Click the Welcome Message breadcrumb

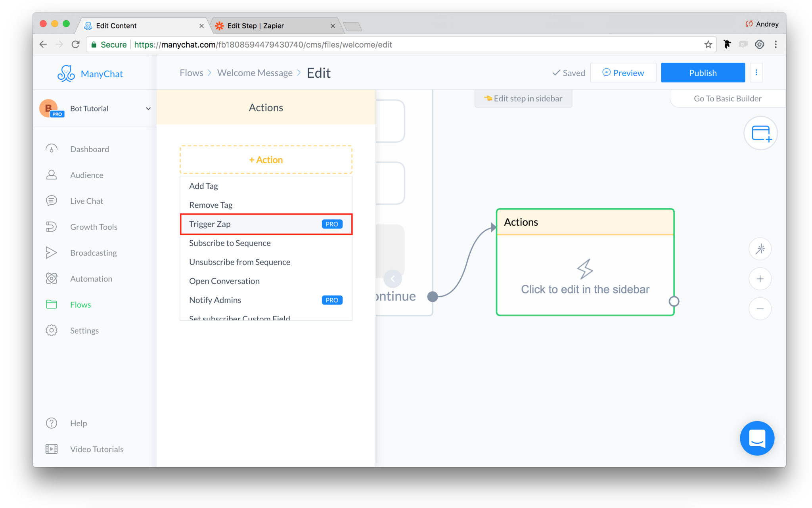pyautogui.click(x=255, y=73)
